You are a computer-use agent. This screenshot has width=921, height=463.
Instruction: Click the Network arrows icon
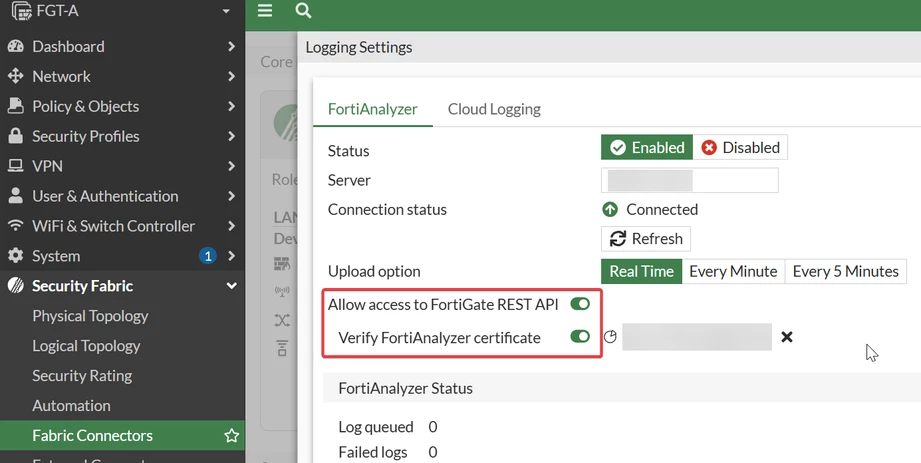pos(16,76)
